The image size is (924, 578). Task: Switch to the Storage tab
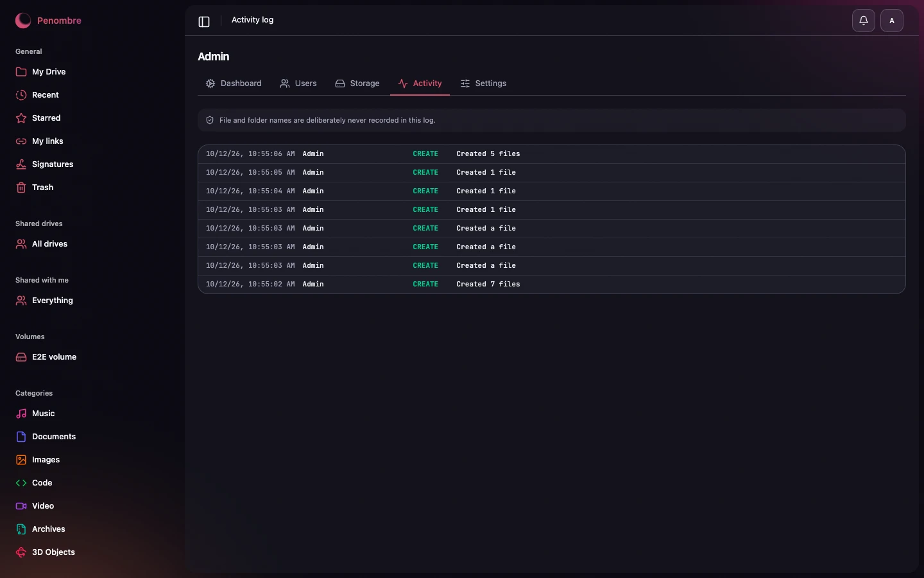click(357, 83)
